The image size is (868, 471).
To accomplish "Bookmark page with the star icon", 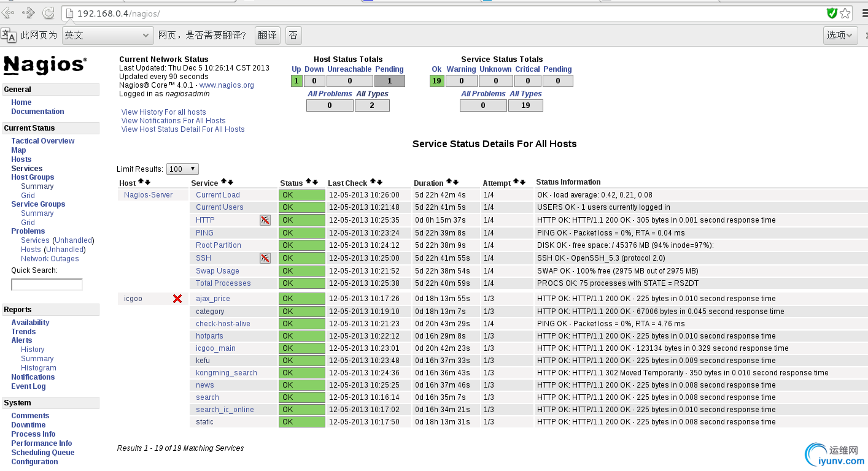I will tap(845, 13).
